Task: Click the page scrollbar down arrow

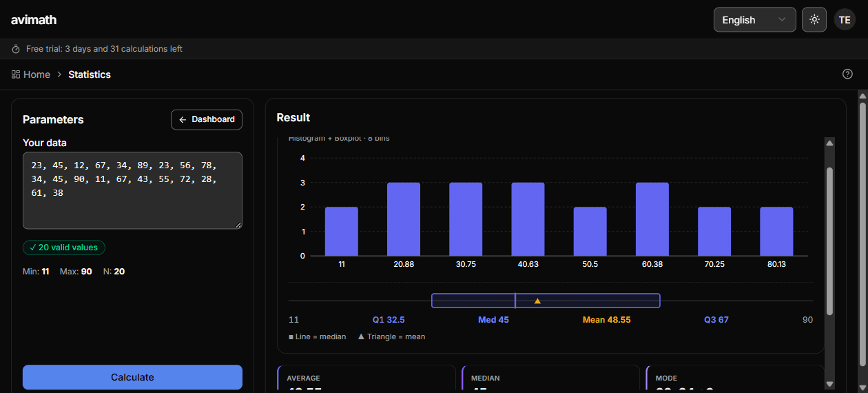Action: click(x=862, y=387)
